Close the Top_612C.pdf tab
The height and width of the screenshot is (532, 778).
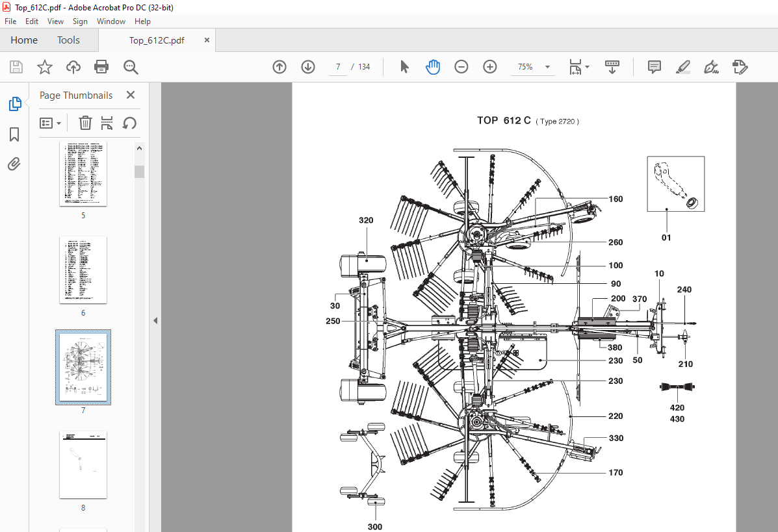[x=207, y=40]
